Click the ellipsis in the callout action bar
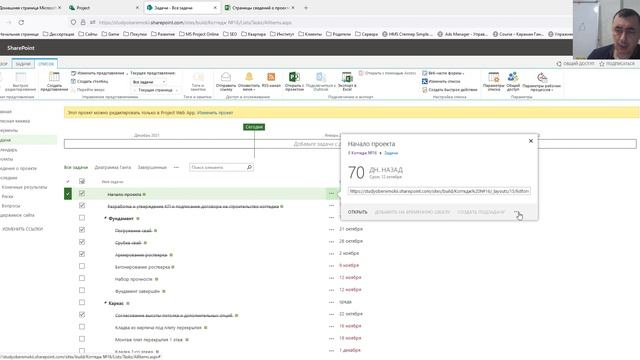The width and height of the screenshot is (640, 360). (516, 212)
